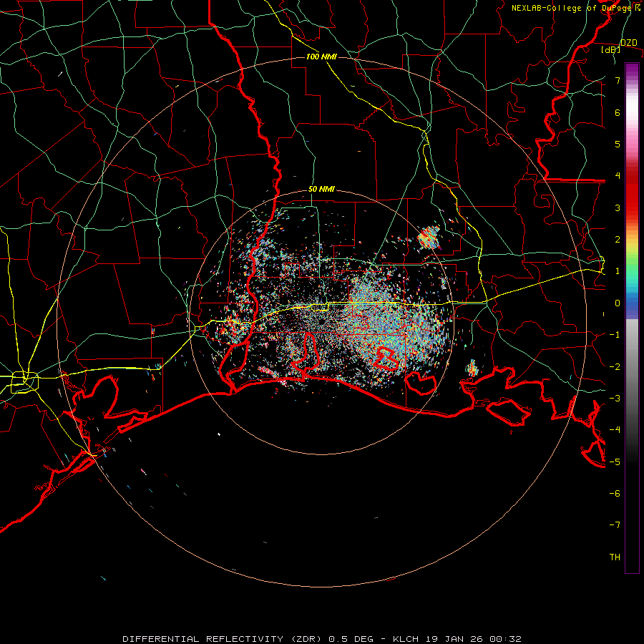The height and width of the screenshot is (644, 644).
Task: Click the -5 value on the scale
Action: pyautogui.click(x=615, y=462)
